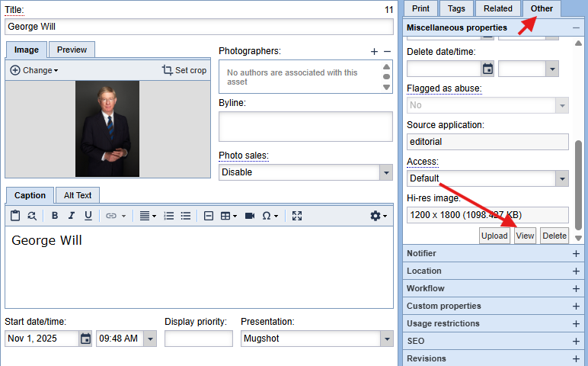This screenshot has width=588, height=366.
Task: Click the Miscellaneous properties scrollbar thumb
Action: point(578,184)
